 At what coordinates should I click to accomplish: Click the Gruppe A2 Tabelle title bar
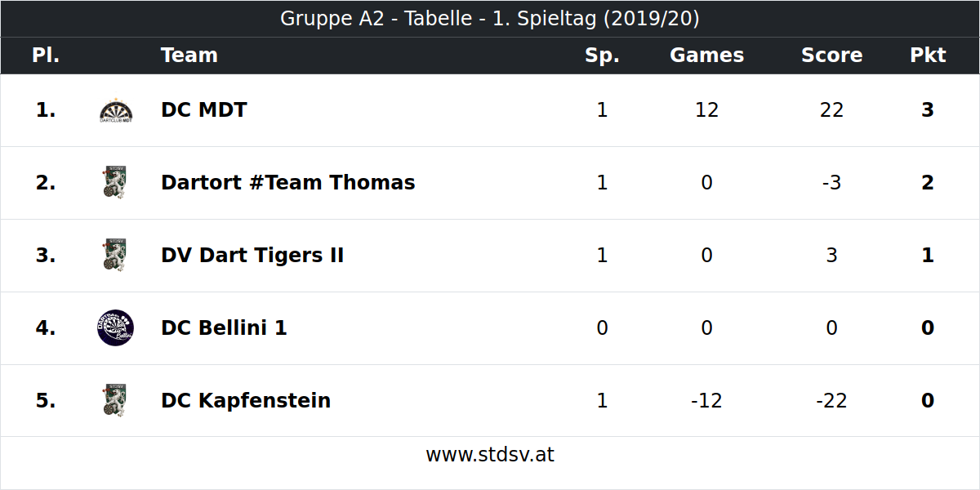(490, 19)
